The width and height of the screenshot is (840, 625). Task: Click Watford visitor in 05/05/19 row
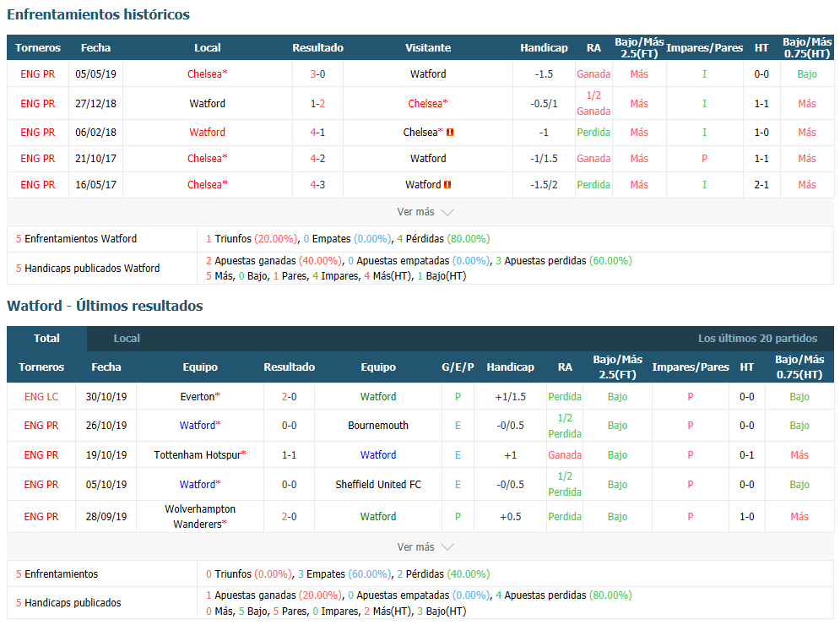click(428, 74)
